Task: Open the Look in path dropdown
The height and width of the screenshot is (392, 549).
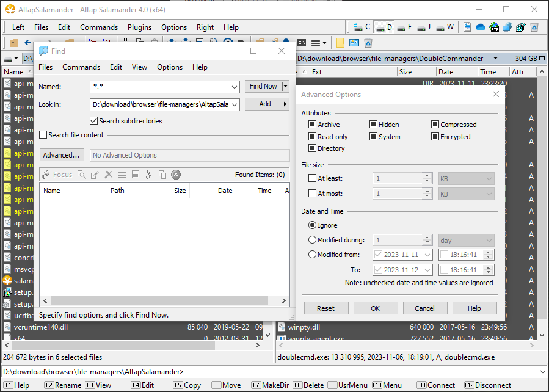Action: pos(235,104)
